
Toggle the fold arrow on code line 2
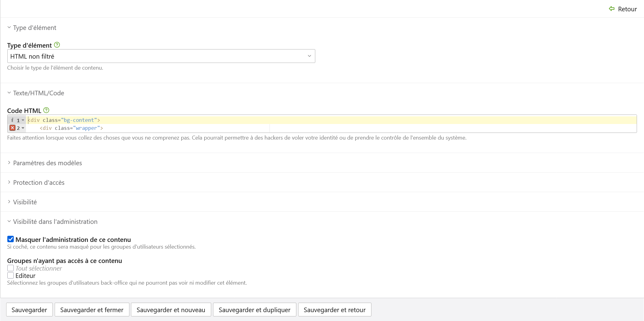pyautogui.click(x=23, y=128)
